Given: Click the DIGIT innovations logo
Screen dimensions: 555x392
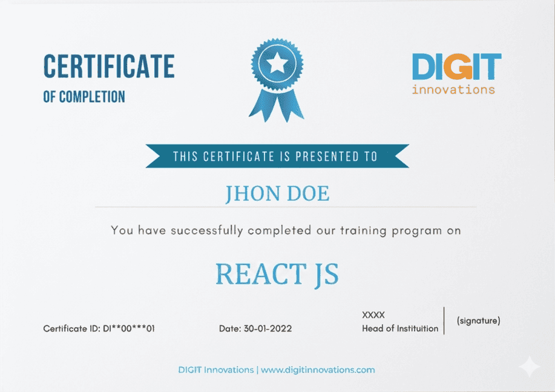Looking at the screenshot, I should [x=456, y=74].
